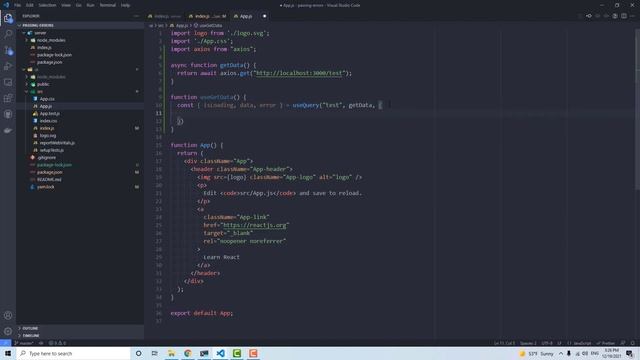The height and width of the screenshot is (360, 640).
Task: Open logo.svg in the explorer
Action: coord(48,136)
